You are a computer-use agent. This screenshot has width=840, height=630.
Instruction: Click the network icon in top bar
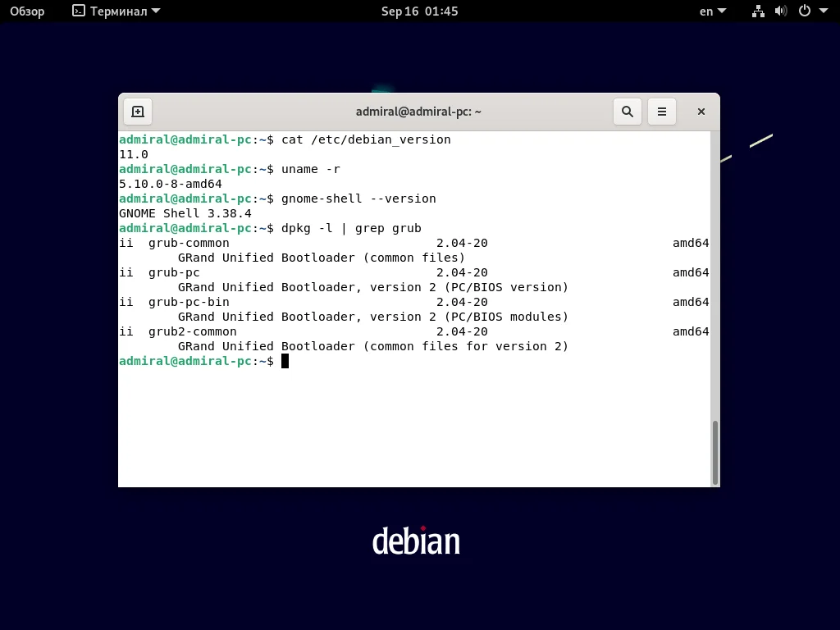(758, 11)
